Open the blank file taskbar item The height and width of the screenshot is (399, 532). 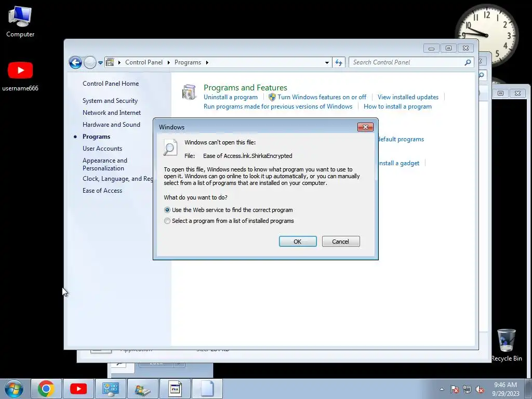(207, 389)
